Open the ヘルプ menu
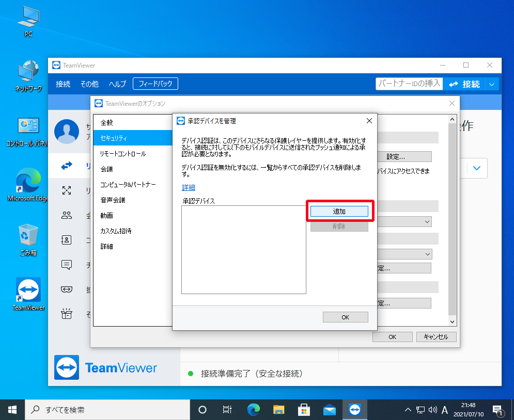This screenshot has height=420, width=514. pyautogui.click(x=117, y=84)
